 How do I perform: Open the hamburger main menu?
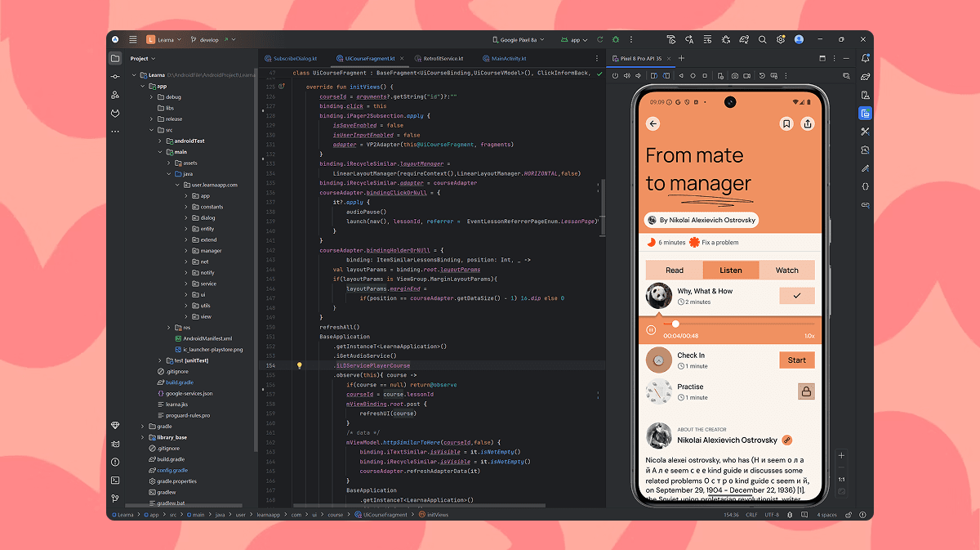tap(133, 39)
